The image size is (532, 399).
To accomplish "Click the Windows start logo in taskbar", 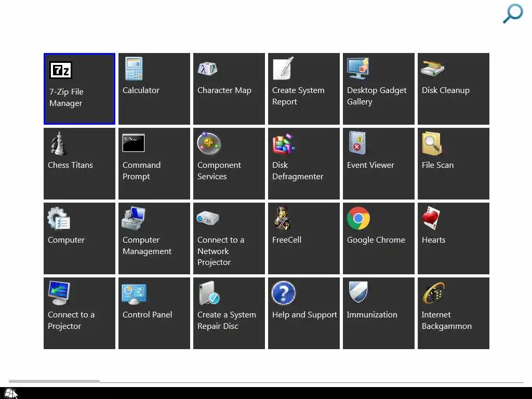I will 10,393.
